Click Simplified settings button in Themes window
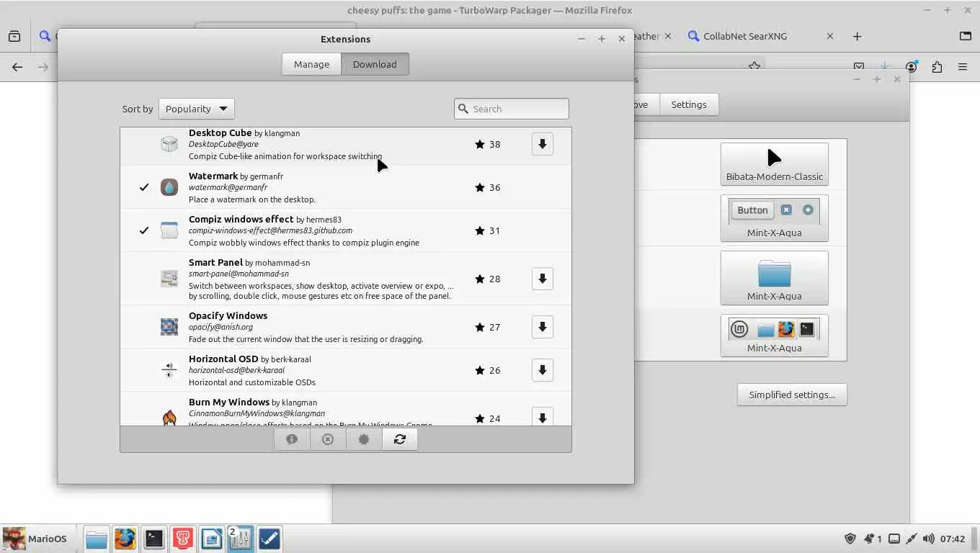This screenshot has width=980, height=553. pos(792,395)
